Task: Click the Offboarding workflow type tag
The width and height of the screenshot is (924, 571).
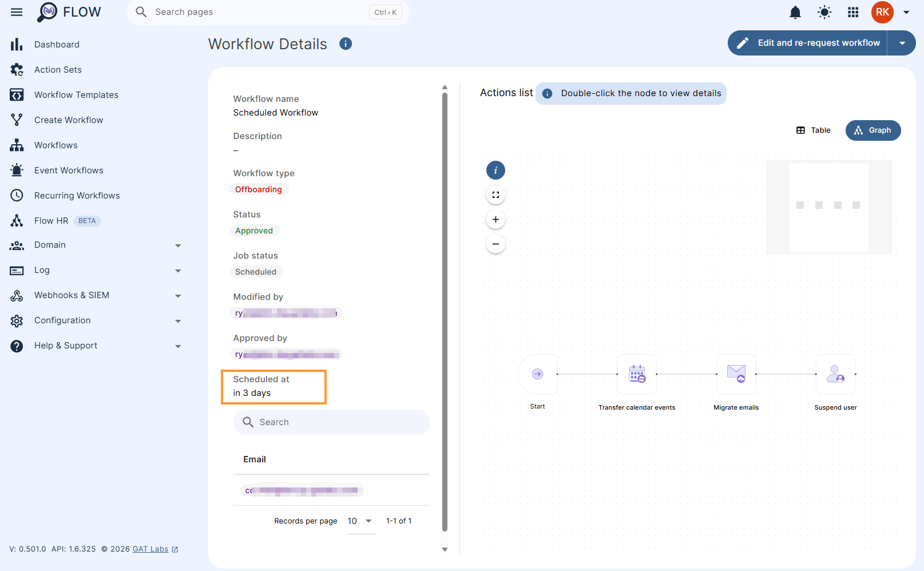Action: pos(259,189)
